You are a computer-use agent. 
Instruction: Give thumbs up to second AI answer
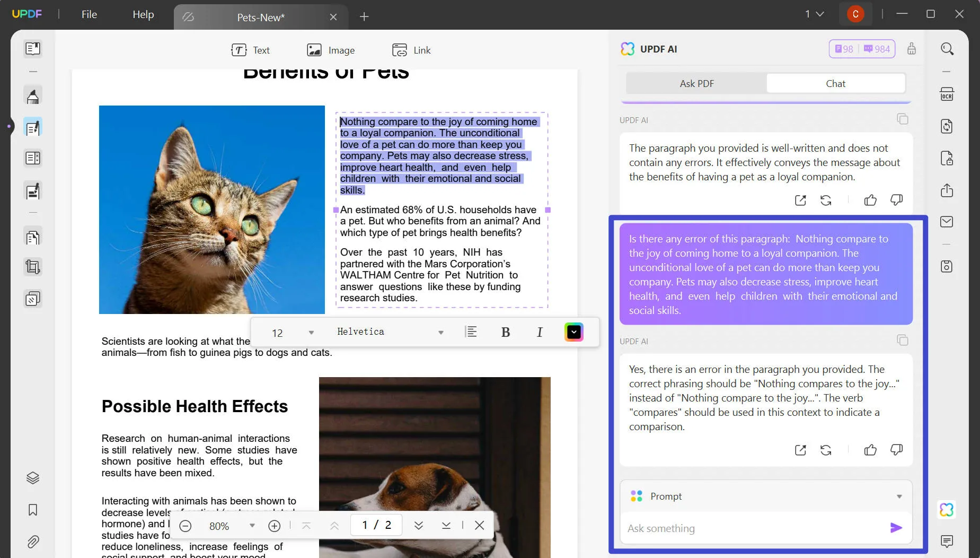[x=870, y=450]
